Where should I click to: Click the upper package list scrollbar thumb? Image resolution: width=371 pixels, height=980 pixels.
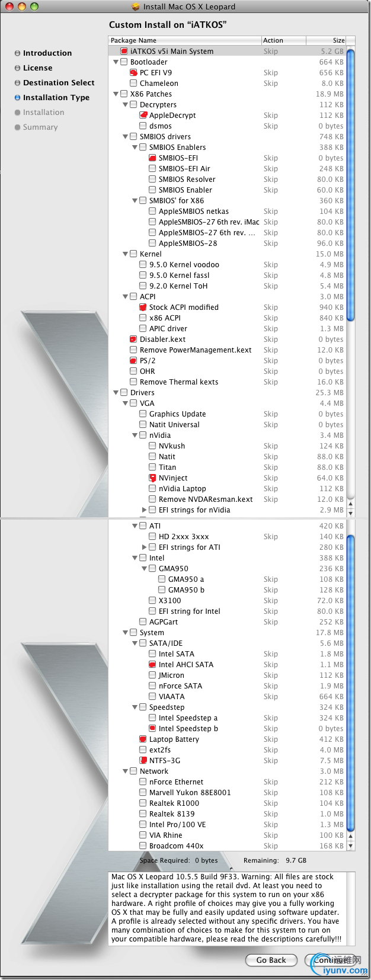[x=350, y=185]
